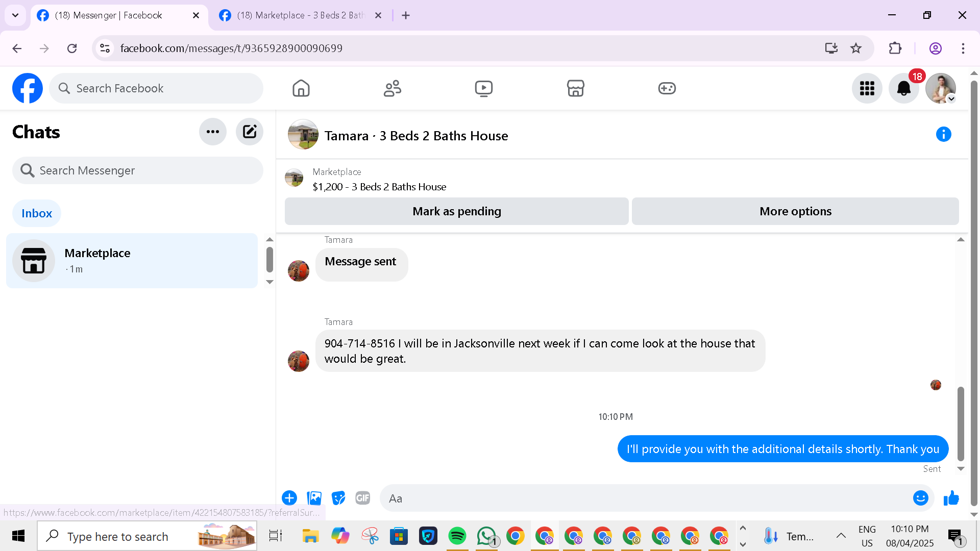Click the More options button
Viewport: 980px width, 551px height.
click(795, 211)
